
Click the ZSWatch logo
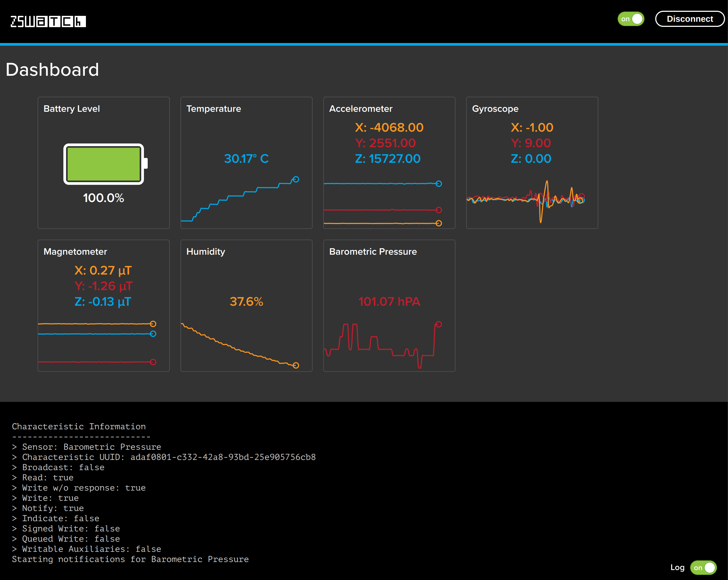pos(48,21)
